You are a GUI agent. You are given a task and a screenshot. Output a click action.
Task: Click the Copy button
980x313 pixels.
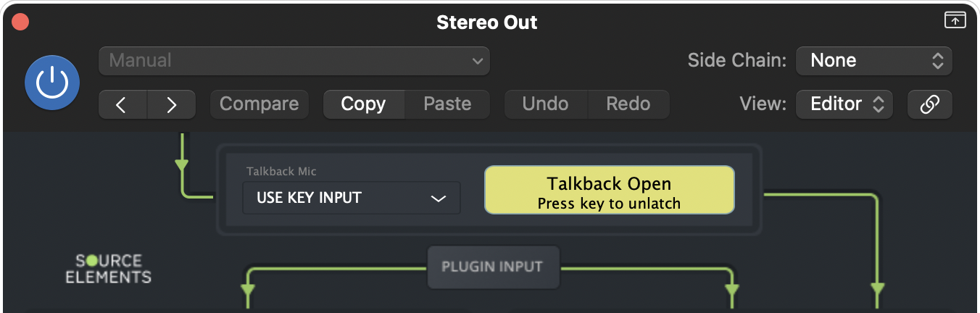tap(362, 104)
